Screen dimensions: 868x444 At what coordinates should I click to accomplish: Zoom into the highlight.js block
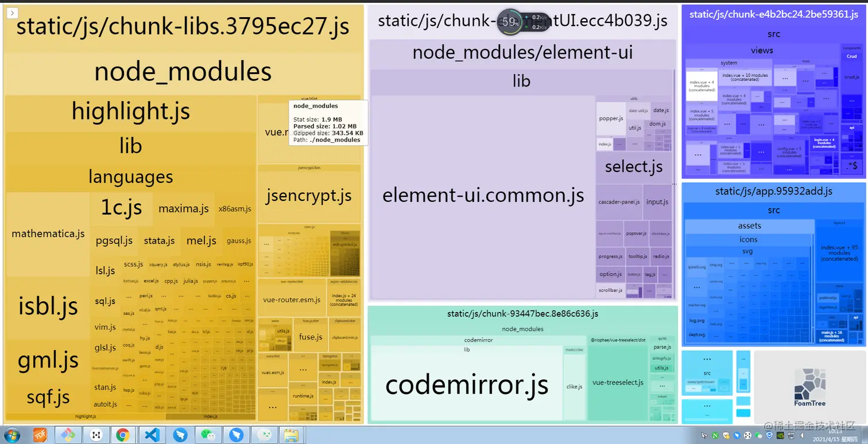[x=131, y=111]
